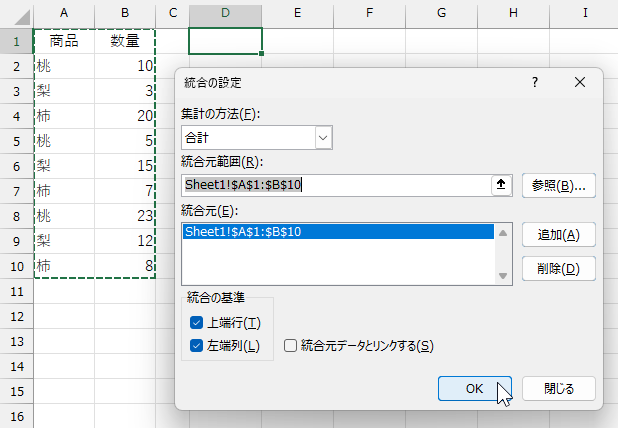Select column D header

tap(225, 13)
